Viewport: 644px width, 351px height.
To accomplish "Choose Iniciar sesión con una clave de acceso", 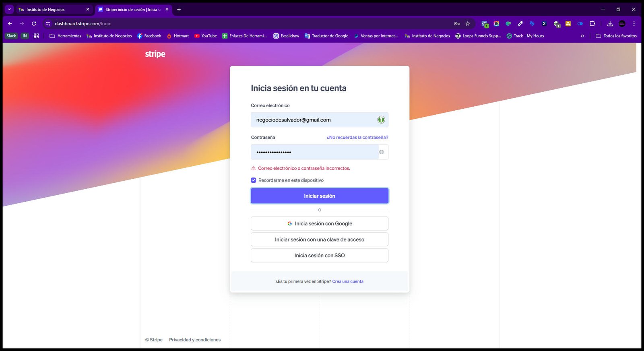I will pos(320,240).
